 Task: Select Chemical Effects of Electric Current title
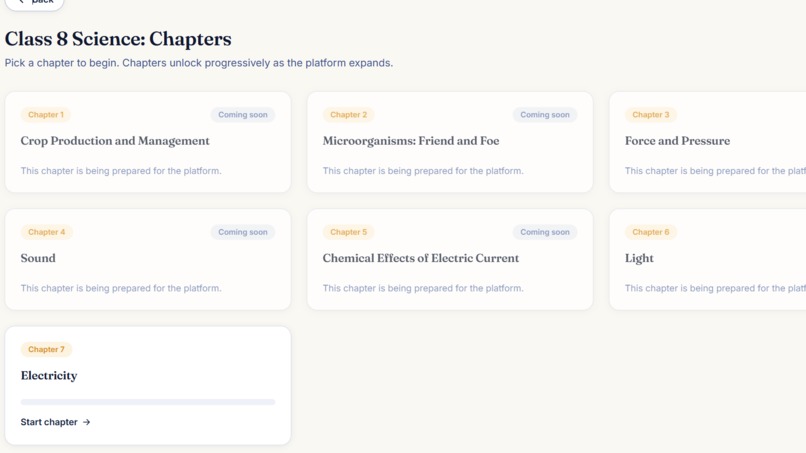(421, 258)
